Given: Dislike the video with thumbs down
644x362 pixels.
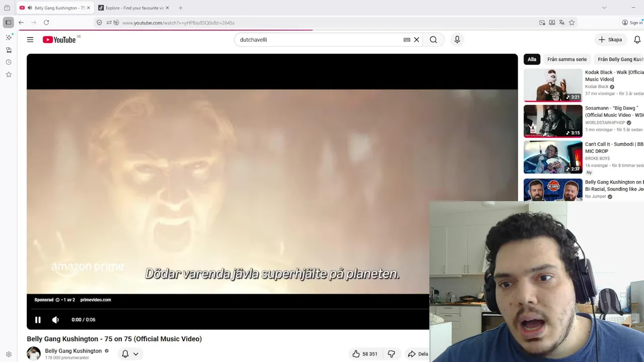Looking at the screenshot, I should point(391,354).
